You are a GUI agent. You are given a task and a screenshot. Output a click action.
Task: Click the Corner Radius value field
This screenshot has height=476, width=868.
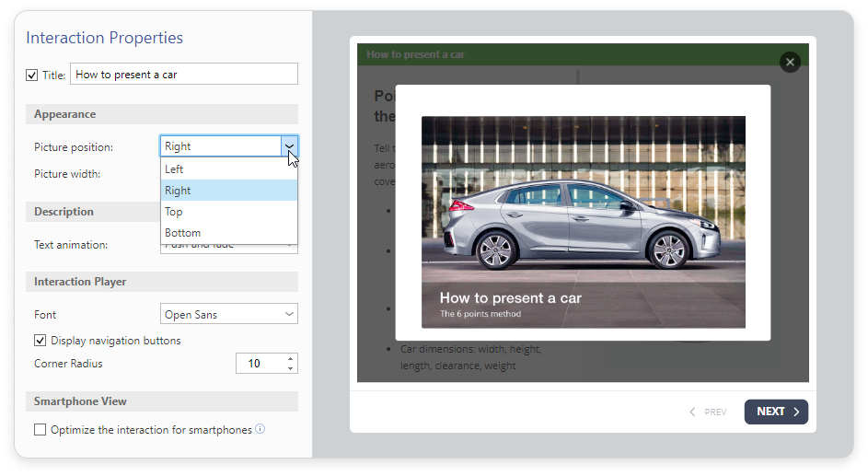tap(259, 364)
